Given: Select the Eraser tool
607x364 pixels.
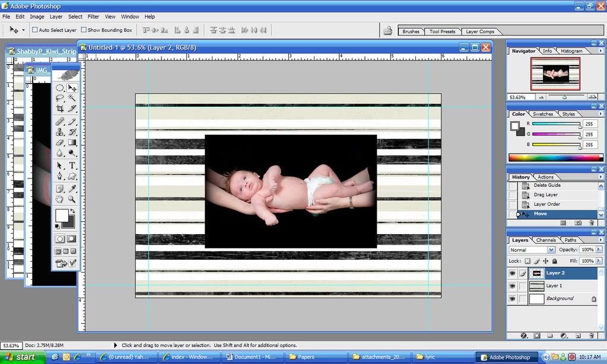Looking at the screenshot, I should (60, 143).
